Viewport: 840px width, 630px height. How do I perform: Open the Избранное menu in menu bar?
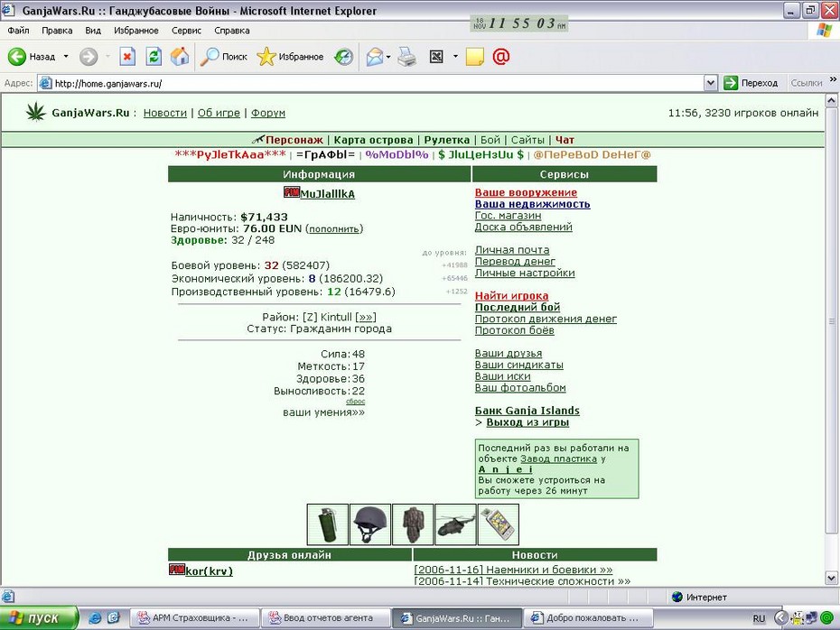click(x=136, y=31)
